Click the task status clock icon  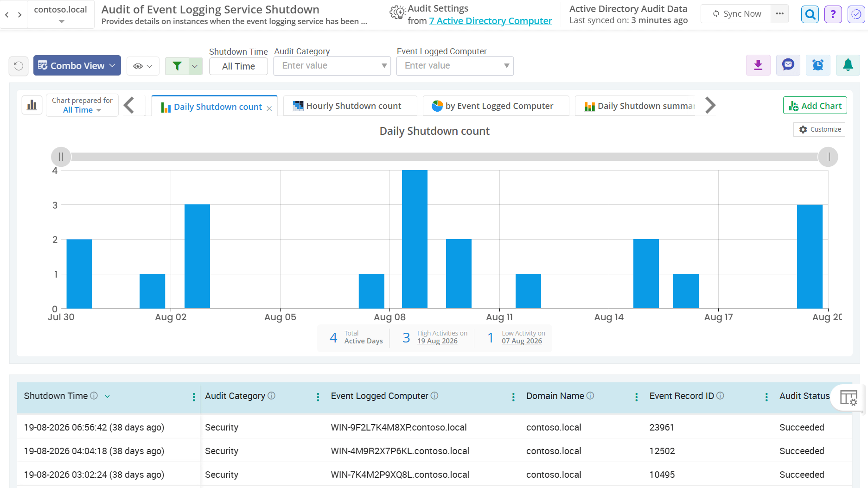coord(856,14)
